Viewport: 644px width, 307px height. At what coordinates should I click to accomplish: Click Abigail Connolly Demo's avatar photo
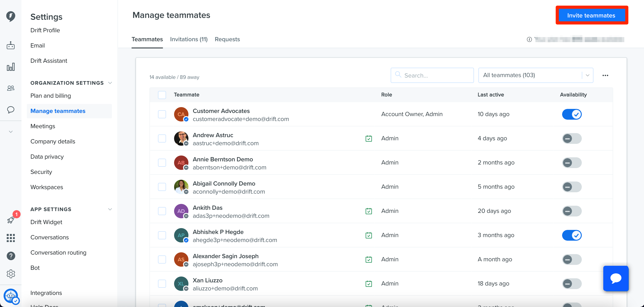click(181, 187)
